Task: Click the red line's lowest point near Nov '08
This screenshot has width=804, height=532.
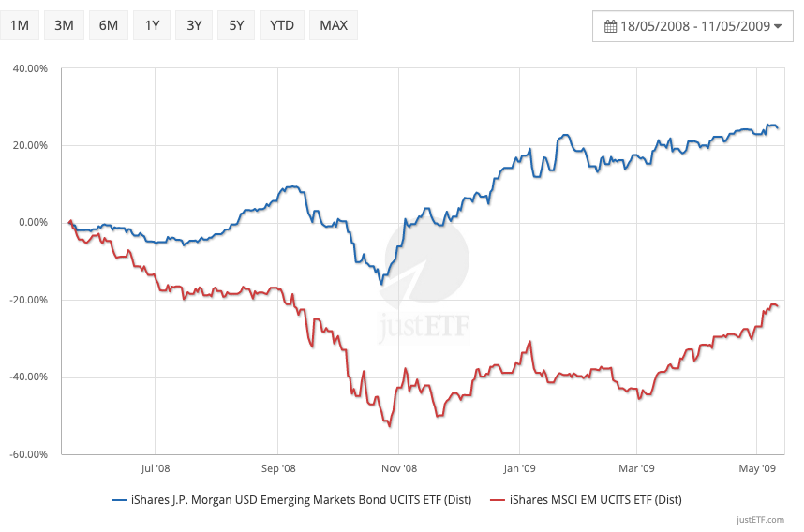Action: 389,426
